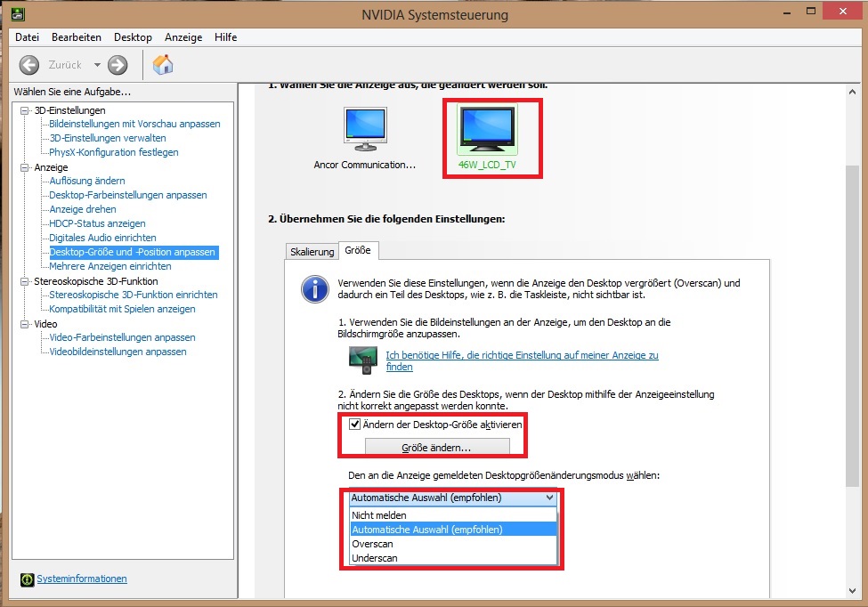Switch to the Größe tab
This screenshot has width=868, height=607.
(358, 250)
